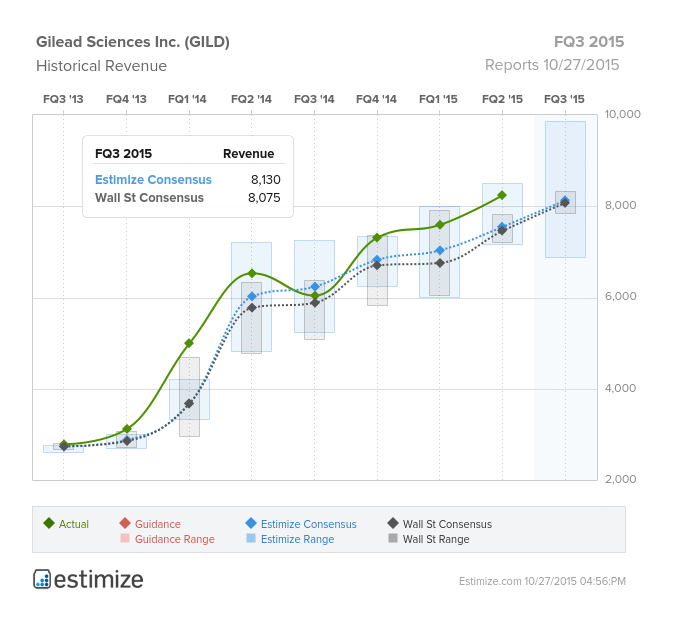Click the FQ4 '13 green Actual data point

point(127,429)
